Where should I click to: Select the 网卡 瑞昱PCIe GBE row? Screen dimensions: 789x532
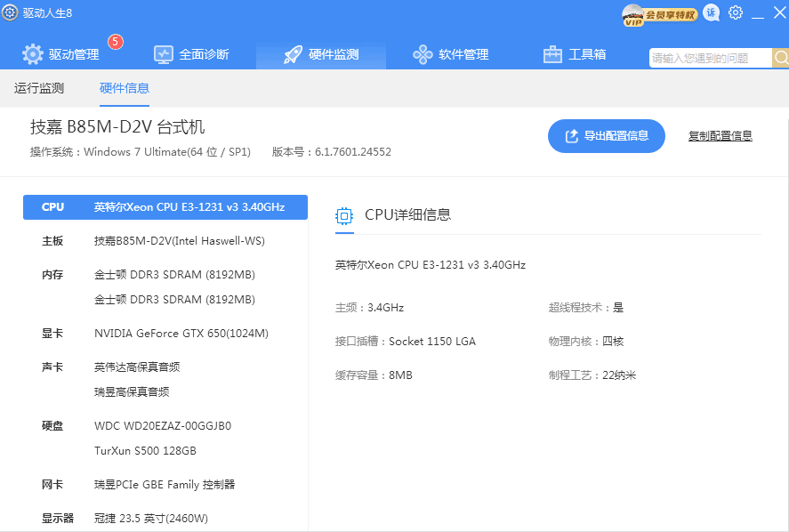point(165,485)
